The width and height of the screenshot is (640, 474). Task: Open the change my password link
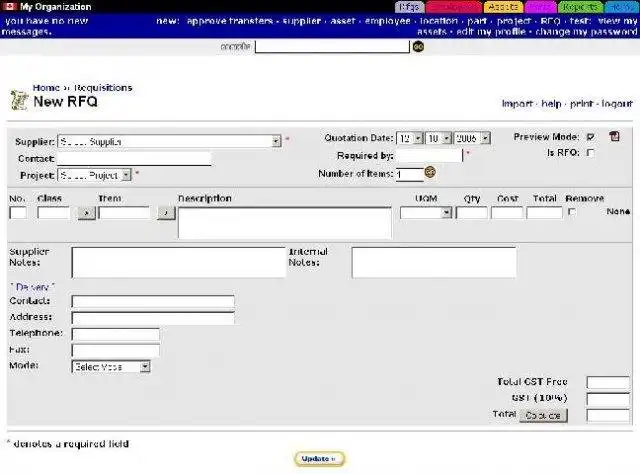pyautogui.click(x=586, y=31)
